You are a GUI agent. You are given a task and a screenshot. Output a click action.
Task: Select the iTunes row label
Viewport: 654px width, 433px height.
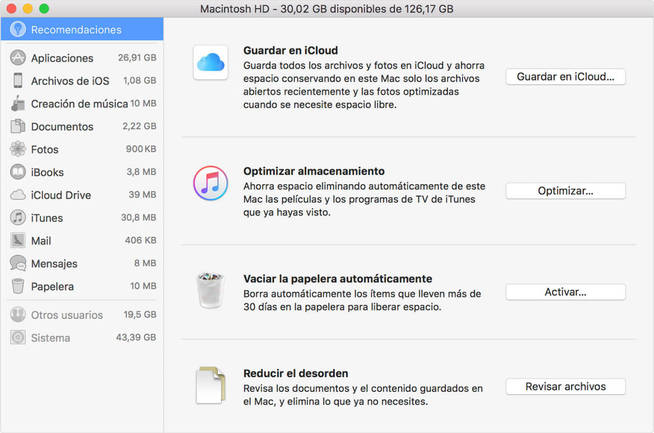47,218
